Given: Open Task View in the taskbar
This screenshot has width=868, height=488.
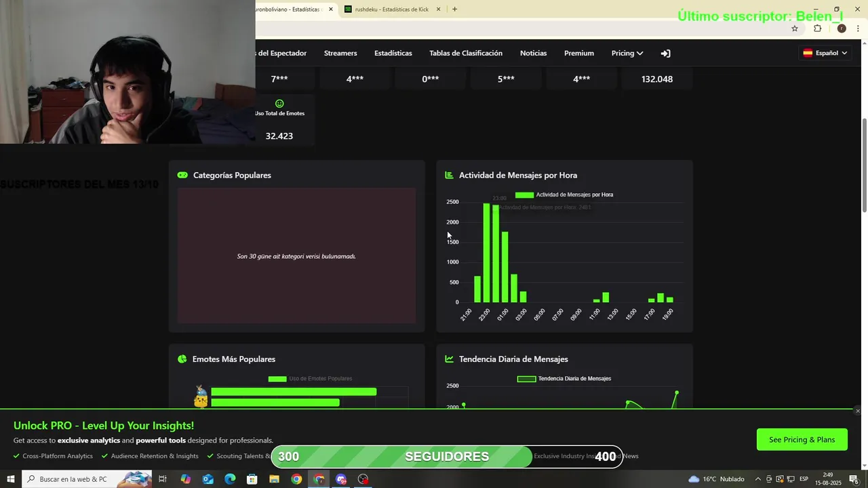Looking at the screenshot, I should pos(163,479).
